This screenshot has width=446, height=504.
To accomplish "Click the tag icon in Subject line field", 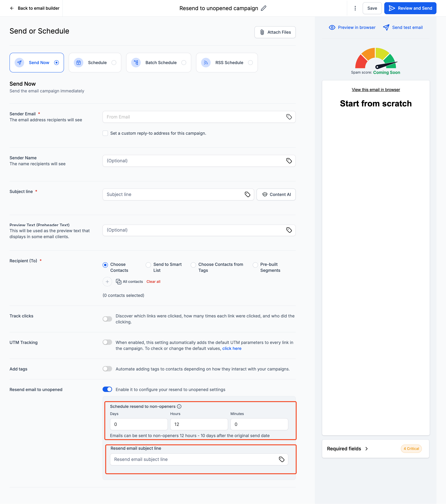I will pos(247,194).
